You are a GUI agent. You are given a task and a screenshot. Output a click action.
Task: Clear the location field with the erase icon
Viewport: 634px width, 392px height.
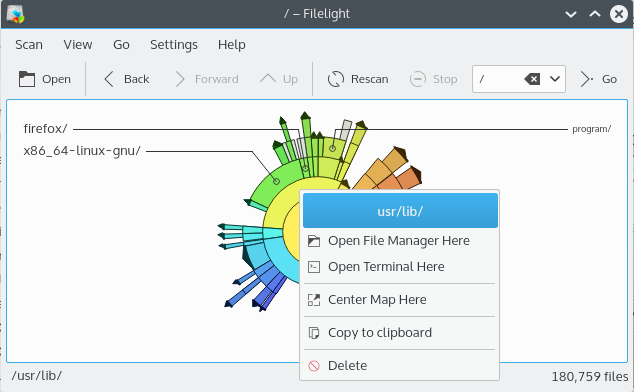tap(532, 79)
